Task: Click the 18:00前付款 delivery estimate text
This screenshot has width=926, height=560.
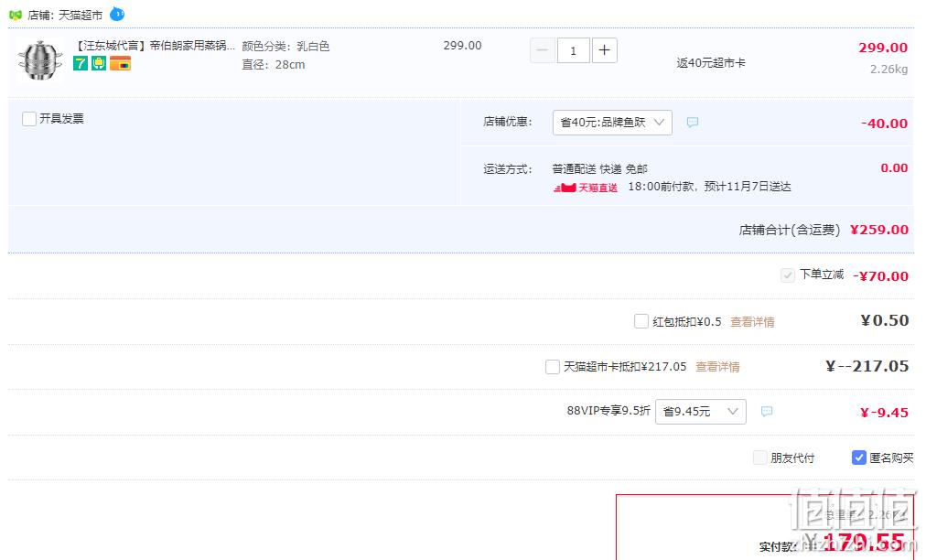Action: click(709, 187)
